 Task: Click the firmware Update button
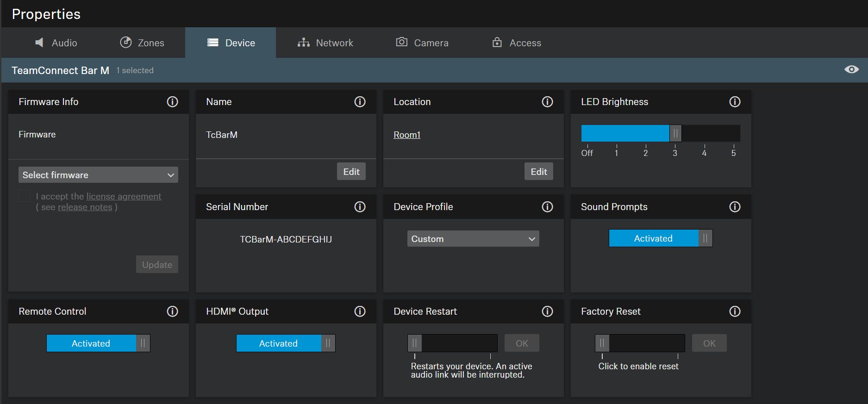[x=157, y=264]
